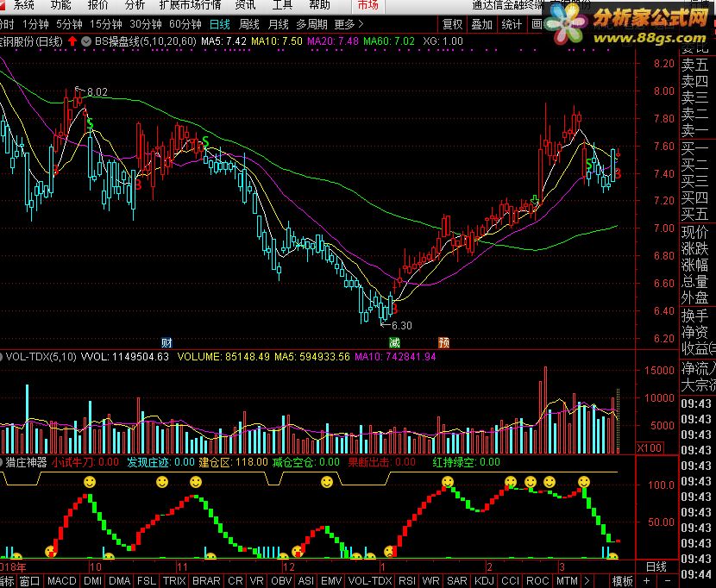Click the highest smiley face at the indicator's right end

pos(583,482)
